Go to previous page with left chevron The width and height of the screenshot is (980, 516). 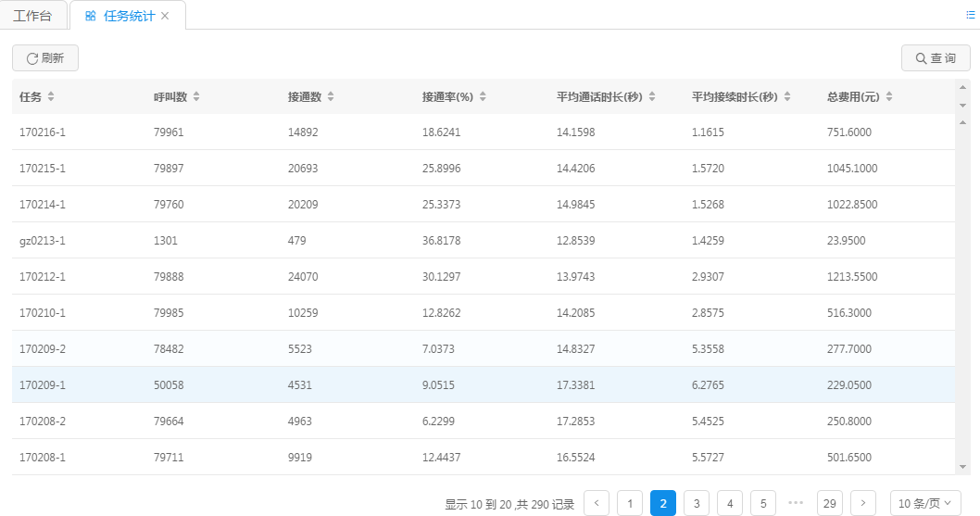pyautogui.click(x=597, y=503)
